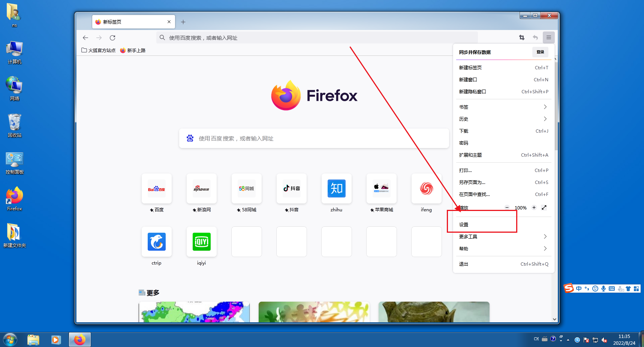Reload the current page
The image size is (644, 347).
(x=112, y=38)
